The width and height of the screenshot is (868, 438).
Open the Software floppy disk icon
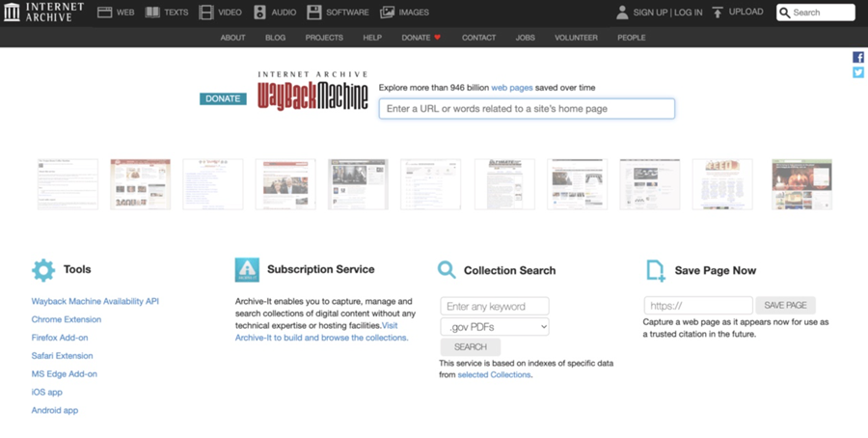pos(314,13)
